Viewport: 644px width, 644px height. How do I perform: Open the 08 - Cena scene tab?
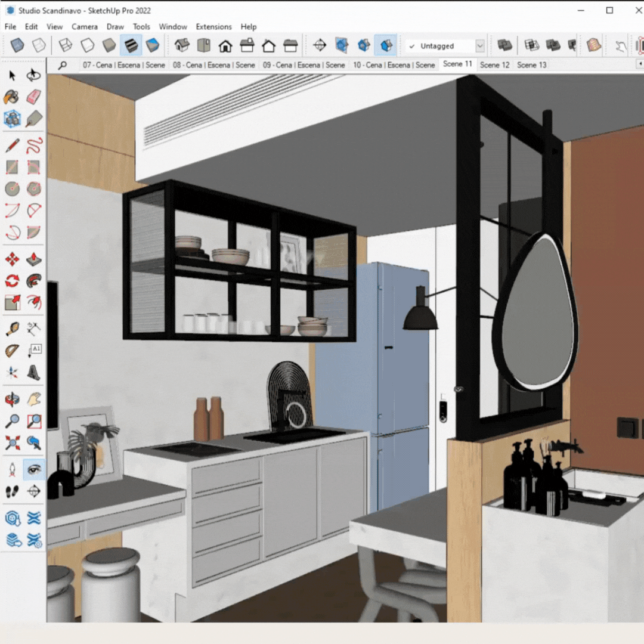213,65
